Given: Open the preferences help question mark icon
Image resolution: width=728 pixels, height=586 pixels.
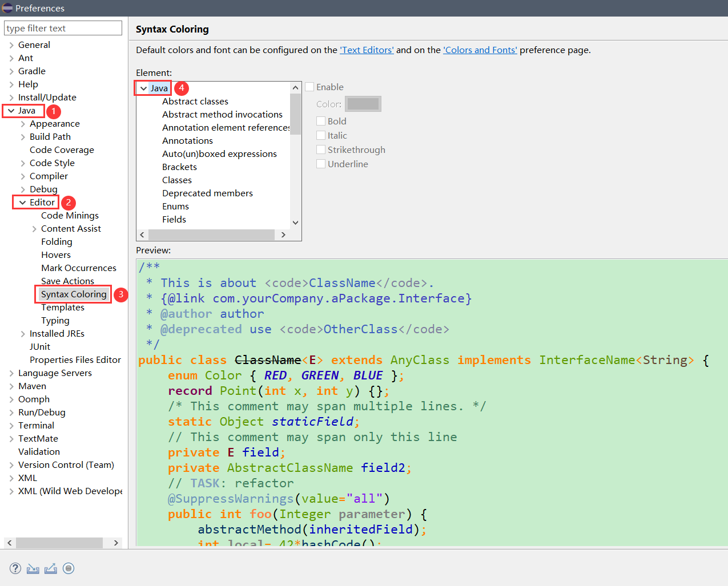Looking at the screenshot, I should coord(15,568).
